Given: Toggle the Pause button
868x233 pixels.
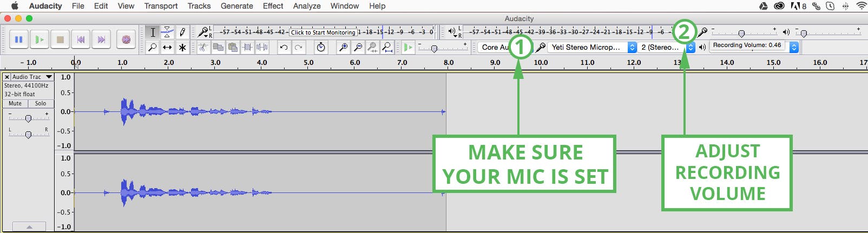Looking at the screenshot, I should pyautogui.click(x=18, y=39).
